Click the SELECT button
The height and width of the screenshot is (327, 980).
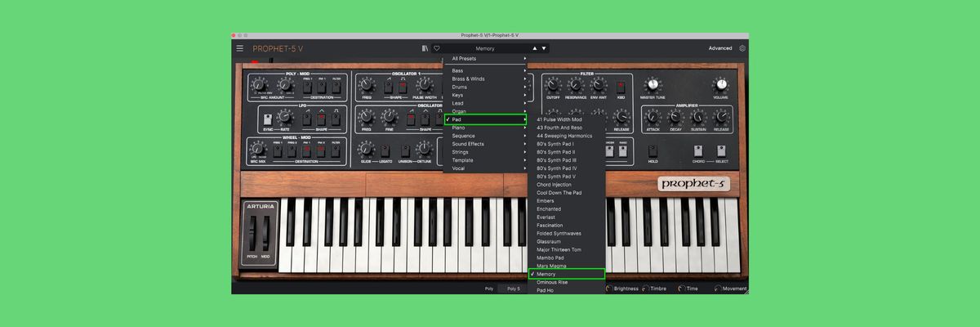coord(722,150)
